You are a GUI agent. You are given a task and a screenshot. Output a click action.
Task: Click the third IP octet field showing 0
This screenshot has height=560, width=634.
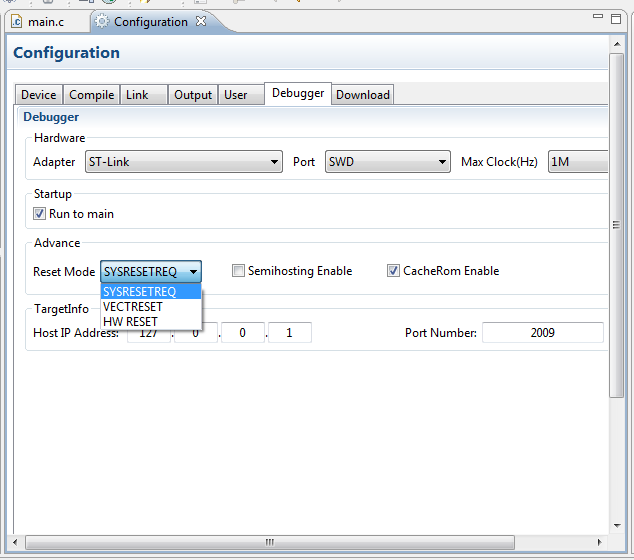tap(243, 332)
